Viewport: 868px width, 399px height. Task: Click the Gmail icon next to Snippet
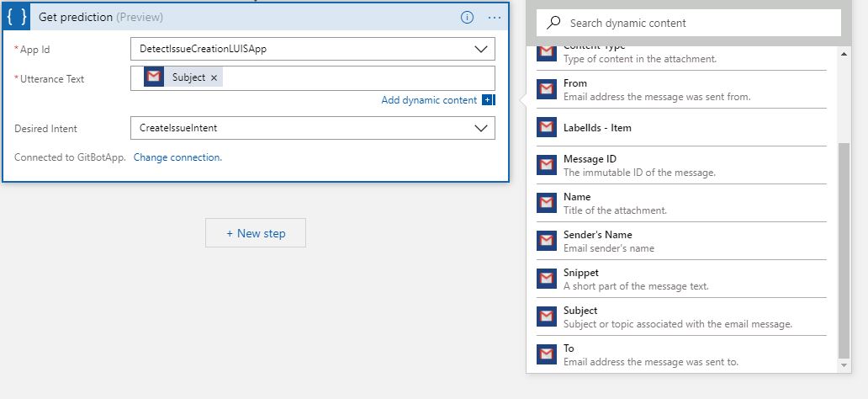click(547, 279)
